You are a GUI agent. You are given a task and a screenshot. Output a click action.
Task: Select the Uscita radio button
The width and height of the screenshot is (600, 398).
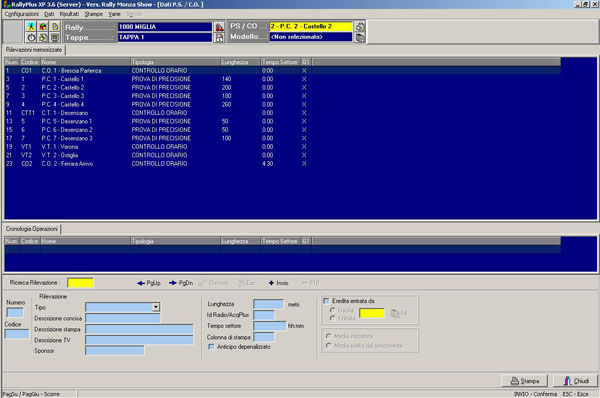click(x=332, y=310)
